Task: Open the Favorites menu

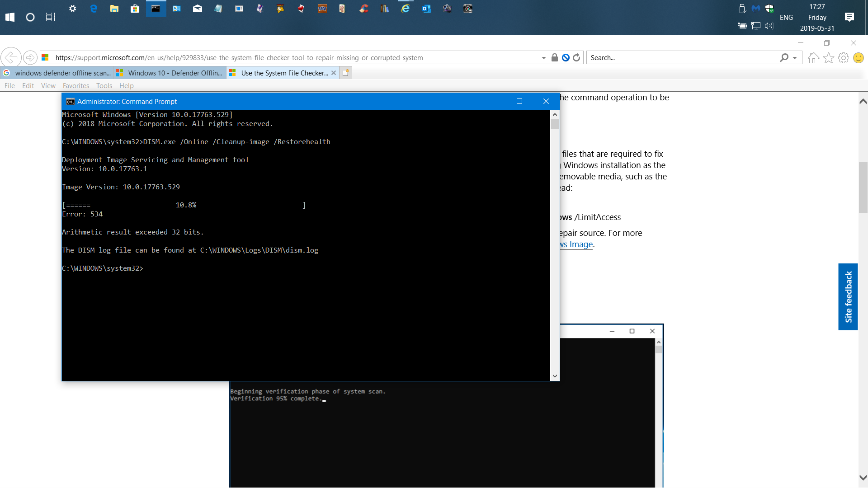Action: click(76, 86)
